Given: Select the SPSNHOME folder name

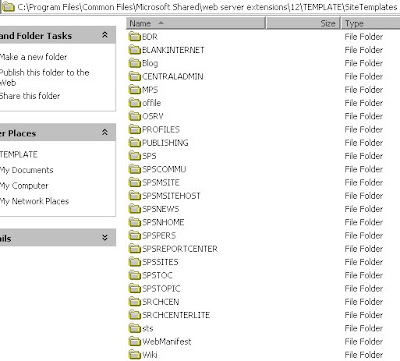Looking at the screenshot, I should (x=163, y=222).
